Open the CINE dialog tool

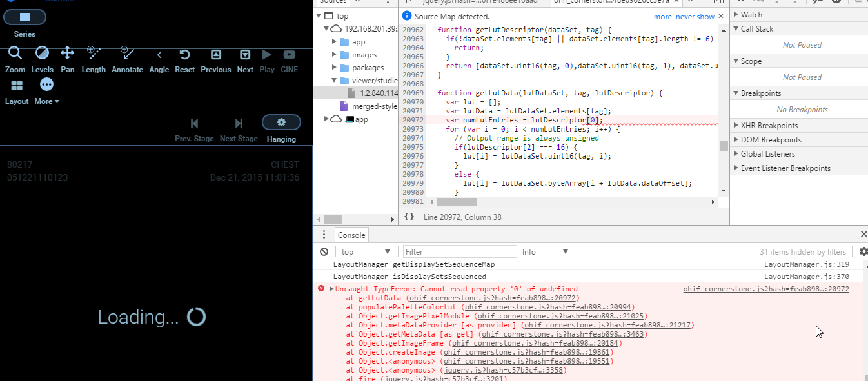pos(290,61)
